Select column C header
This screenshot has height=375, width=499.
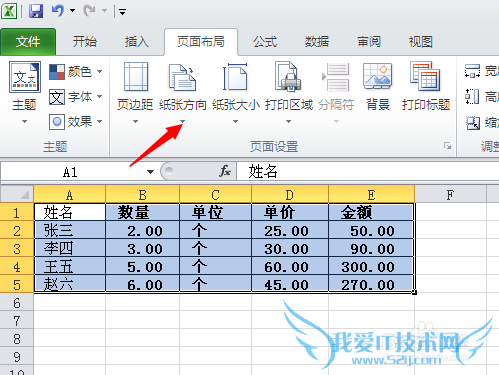coord(215,195)
